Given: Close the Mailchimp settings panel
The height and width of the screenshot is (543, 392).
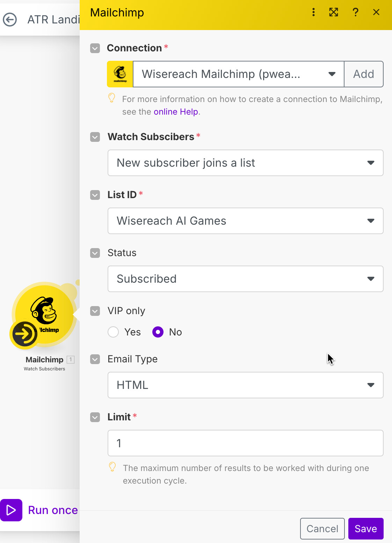Looking at the screenshot, I should coord(376,12).
